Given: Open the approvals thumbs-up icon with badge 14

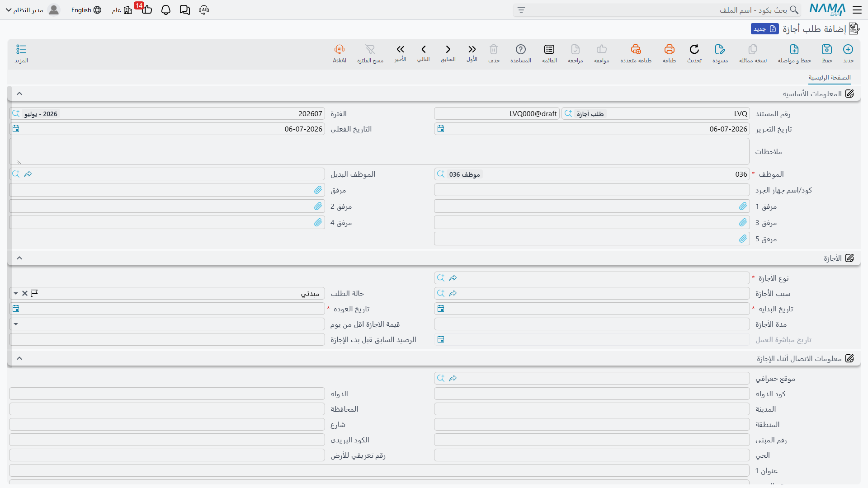Looking at the screenshot, I should (x=146, y=9).
